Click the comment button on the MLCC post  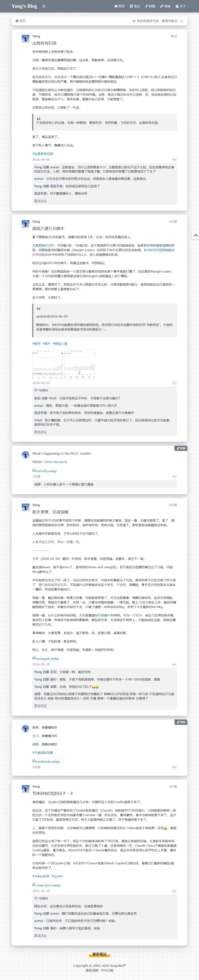(x=174, y=477)
